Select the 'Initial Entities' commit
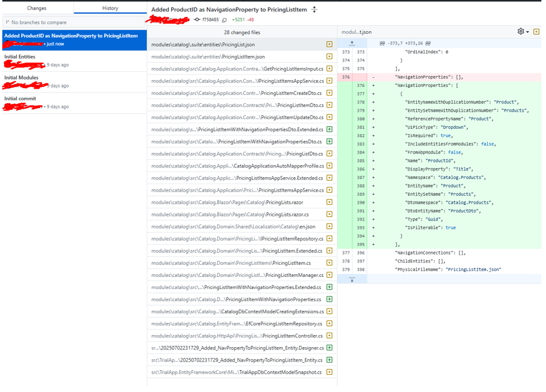546x392 pixels. (x=73, y=60)
